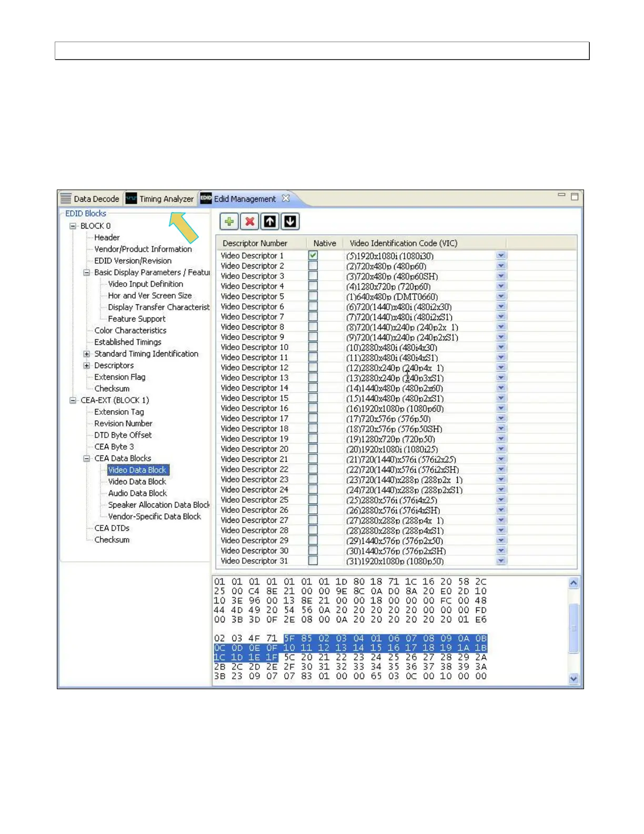
Task: Open VIC dropdown for Video Descriptor 10
Action: point(501,347)
